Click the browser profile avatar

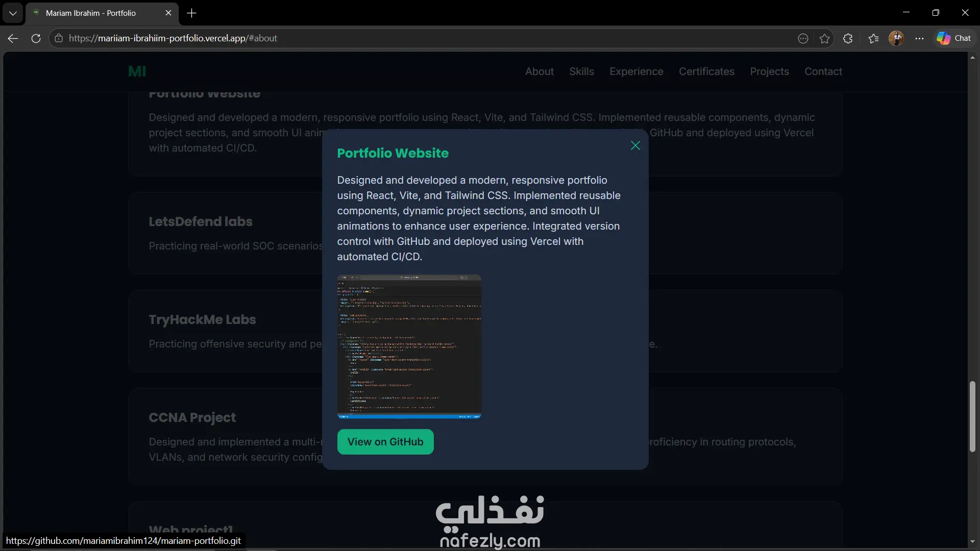(896, 38)
